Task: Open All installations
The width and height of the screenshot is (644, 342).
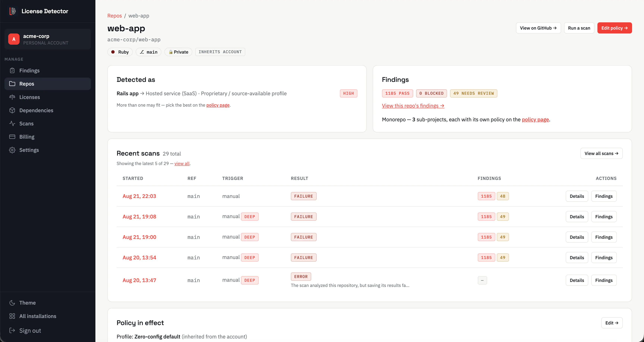Action: click(x=48, y=316)
